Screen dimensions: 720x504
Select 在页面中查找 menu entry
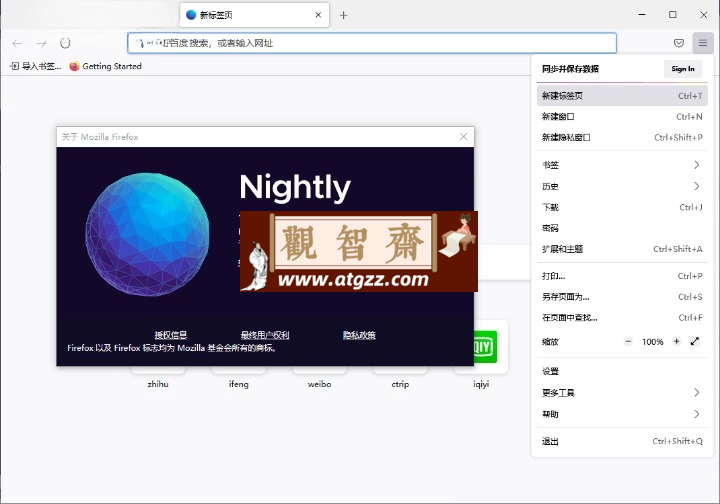click(622, 318)
